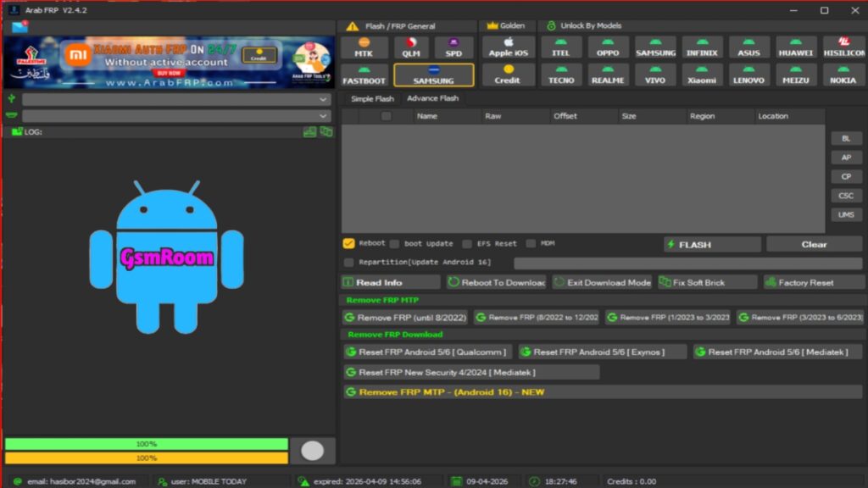Viewport: 868px width, 488px height.
Task: Open the COM port dropdown below USB
Action: pos(175,116)
